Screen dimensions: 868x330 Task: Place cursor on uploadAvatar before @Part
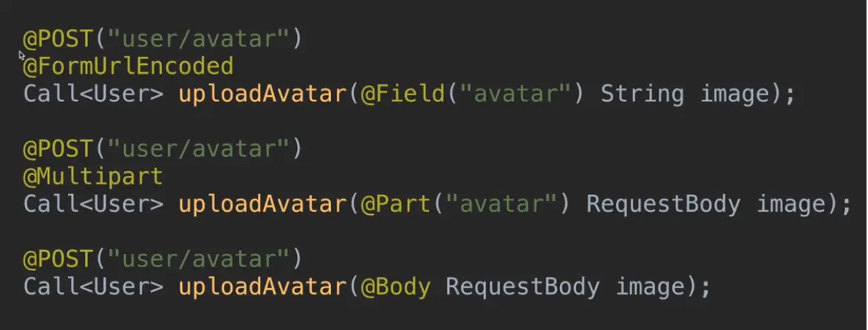pos(262,204)
